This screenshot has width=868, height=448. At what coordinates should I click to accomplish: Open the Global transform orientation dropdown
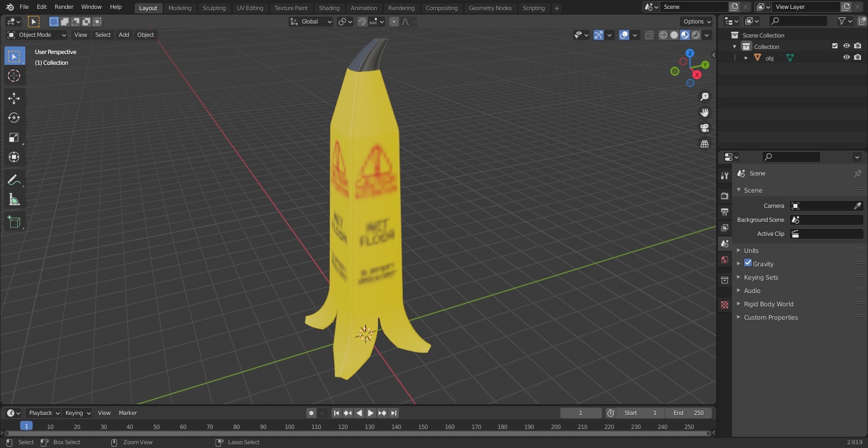[x=311, y=22]
